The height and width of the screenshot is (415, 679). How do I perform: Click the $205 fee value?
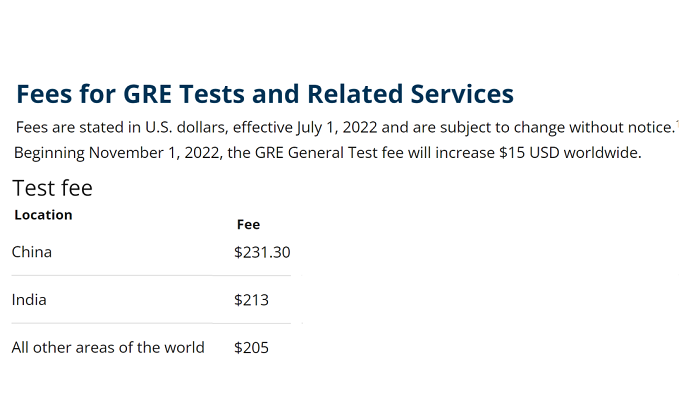click(x=251, y=347)
